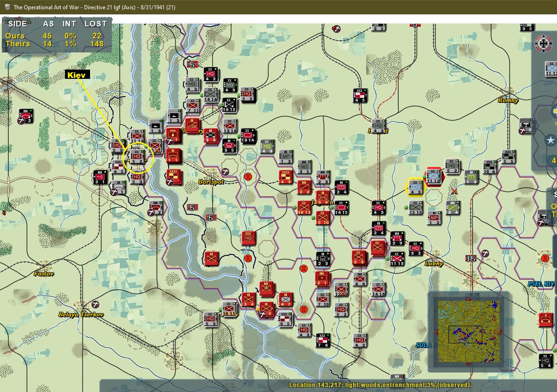Viewport: 557px width, 392px height.
Task: Select the 11-12 unit counter in side panel
Action: click(551, 69)
